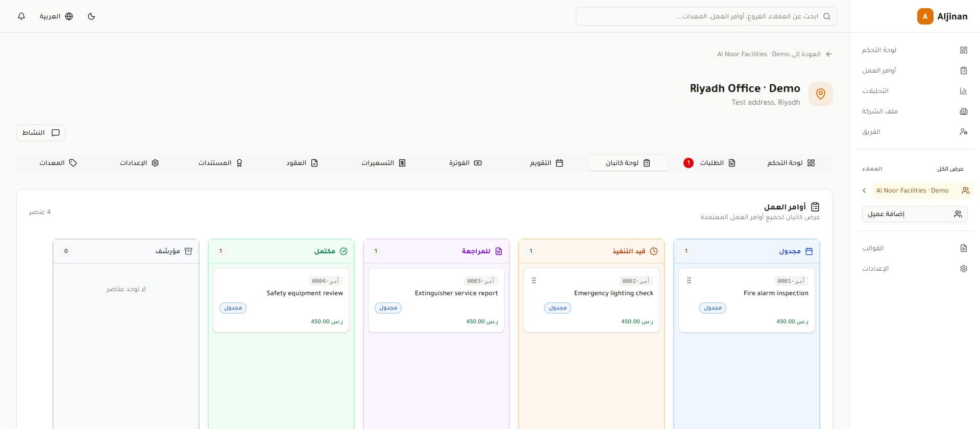Image resolution: width=980 pixels, height=429 pixels.
Task: Click عرض الكل link for customers
Action: (x=950, y=169)
